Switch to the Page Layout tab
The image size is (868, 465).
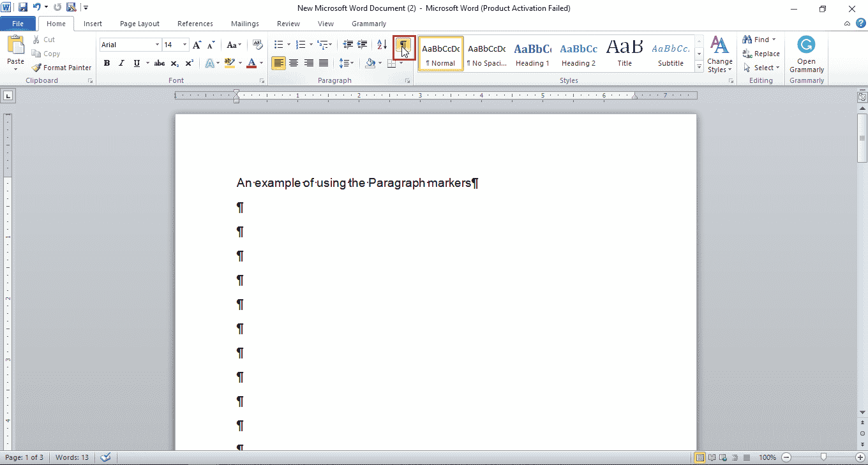[140, 24]
